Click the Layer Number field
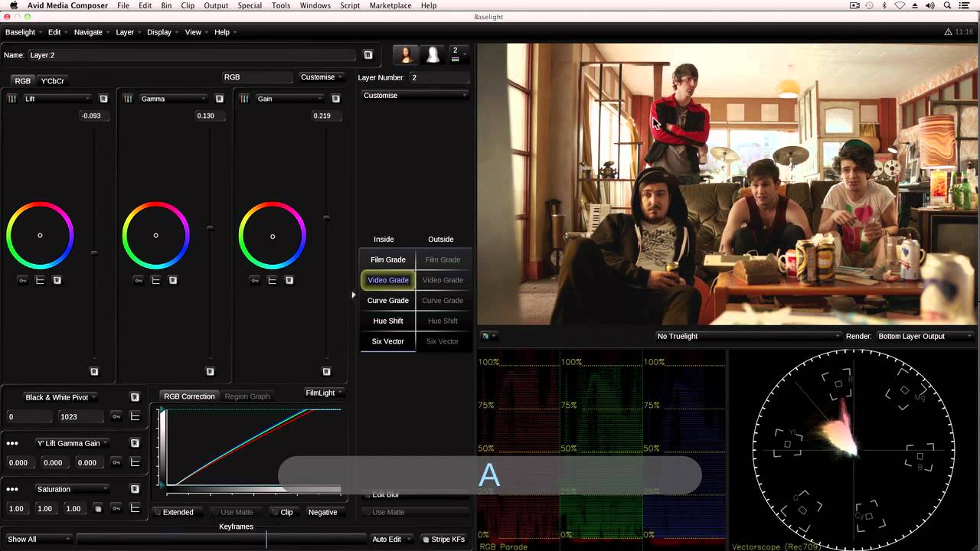This screenshot has width=980, height=551. [438, 77]
